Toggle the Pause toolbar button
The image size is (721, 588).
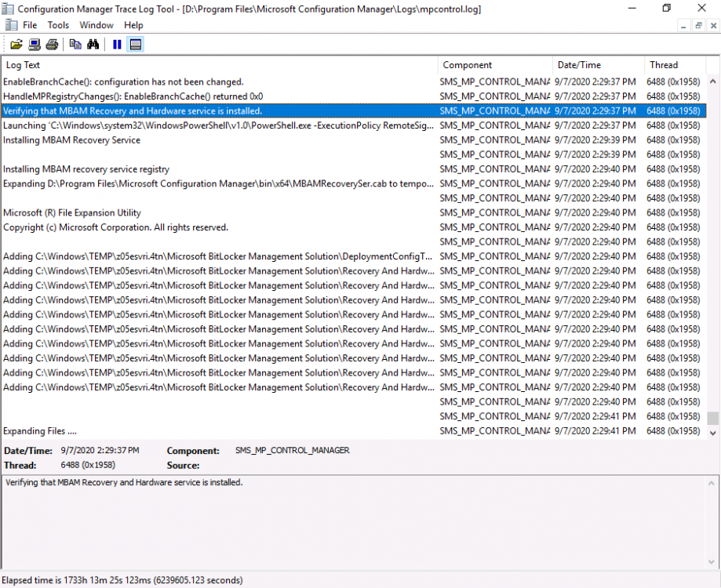point(117,45)
